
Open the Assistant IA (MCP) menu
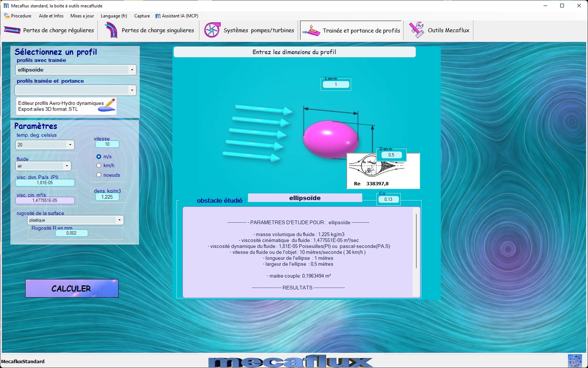click(x=177, y=16)
